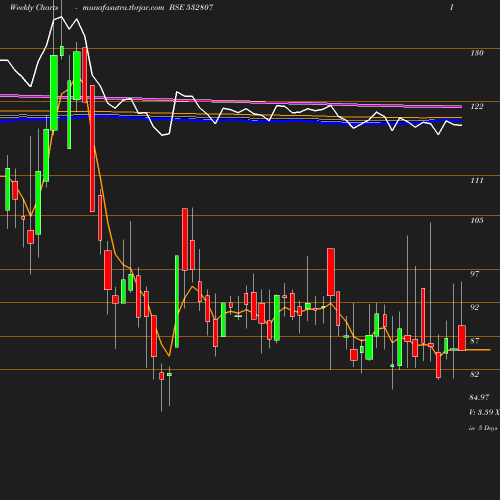This screenshot has width=500, height=500.
Task: Select the 87 price axis label
Action: coord(475,341)
